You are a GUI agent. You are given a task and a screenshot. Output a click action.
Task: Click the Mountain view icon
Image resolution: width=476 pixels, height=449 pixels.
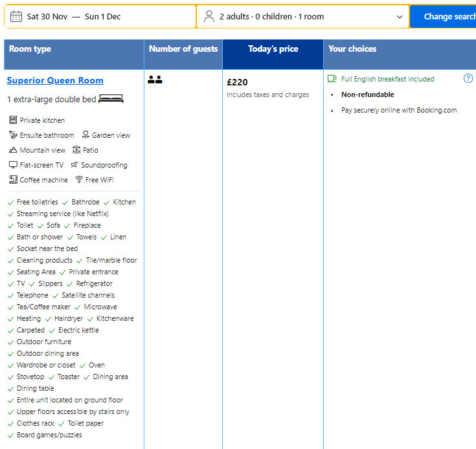[13, 150]
